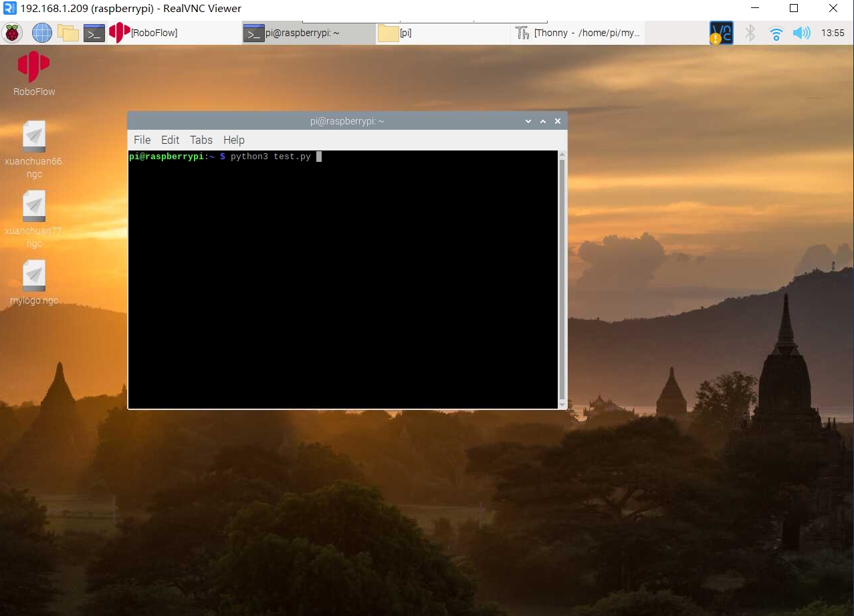The width and height of the screenshot is (854, 616).
Task: Open the terminal Tabs menu
Action: pos(201,140)
